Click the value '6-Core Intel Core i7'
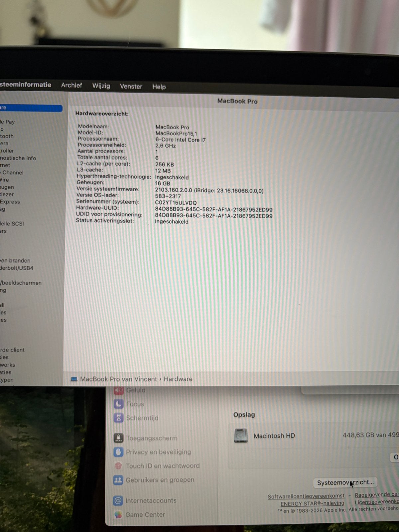 [181, 140]
